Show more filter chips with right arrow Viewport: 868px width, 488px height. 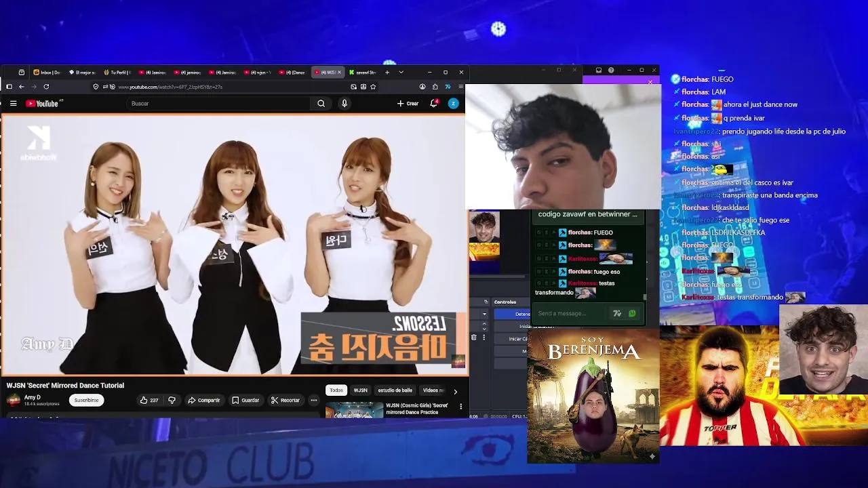455,391
